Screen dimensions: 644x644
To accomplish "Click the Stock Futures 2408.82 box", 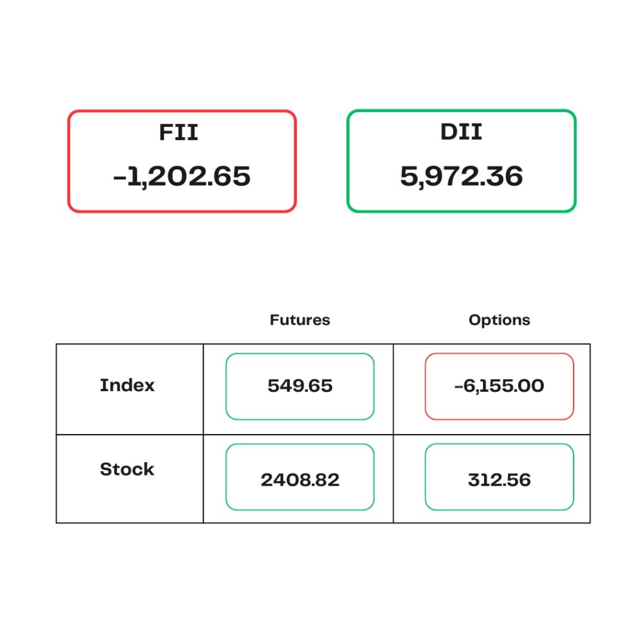I will pos(300,477).
